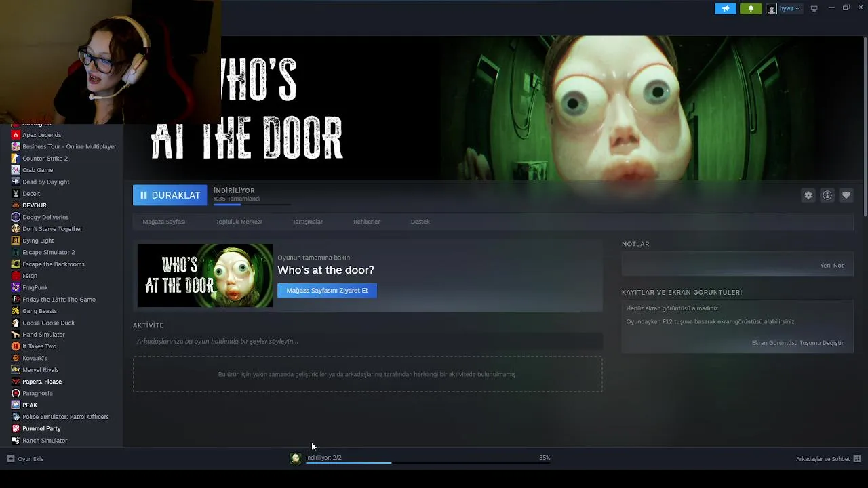Click the DEVOUR game icon
Viewport: 868px width, 488px height.
(16, 205)
